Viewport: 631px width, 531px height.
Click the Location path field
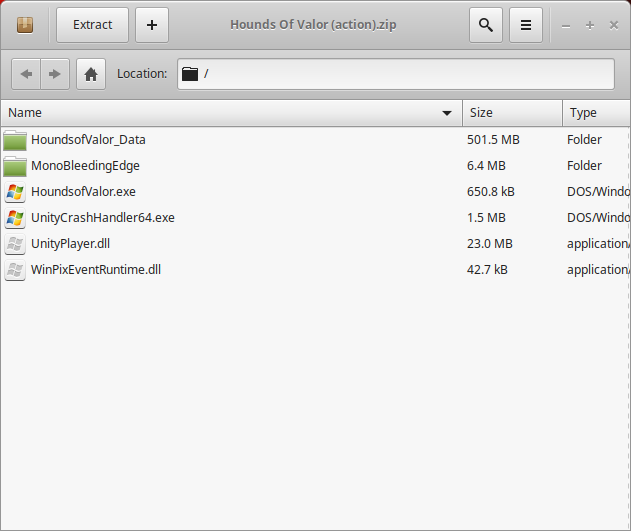pyautogui.click(x=396, y=74)
